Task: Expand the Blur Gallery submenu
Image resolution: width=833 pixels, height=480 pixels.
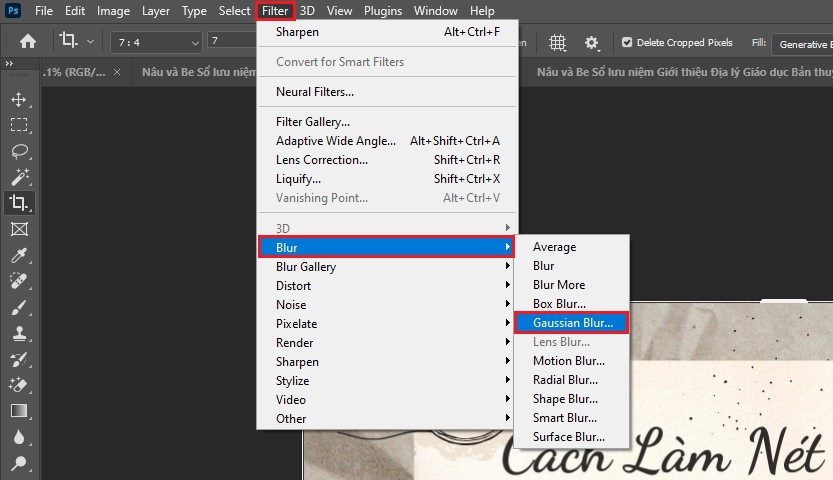Action: click(x=387, y=267)
